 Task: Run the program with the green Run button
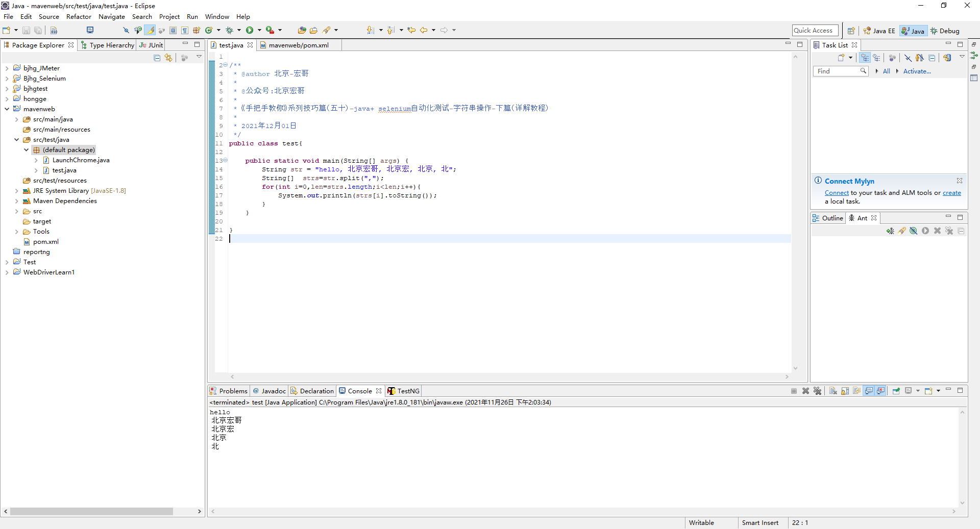pos(250,30)
